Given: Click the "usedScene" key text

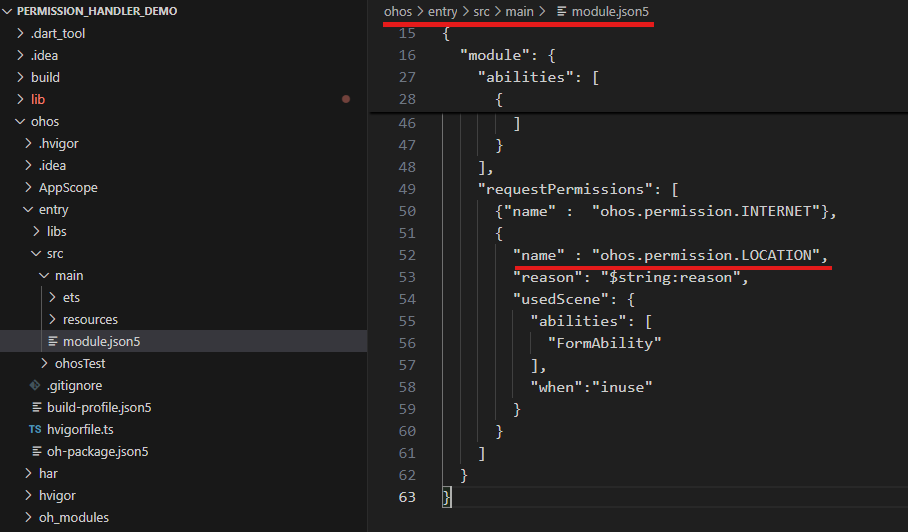Looking at the screenshot, I should [x=565, y=299].
